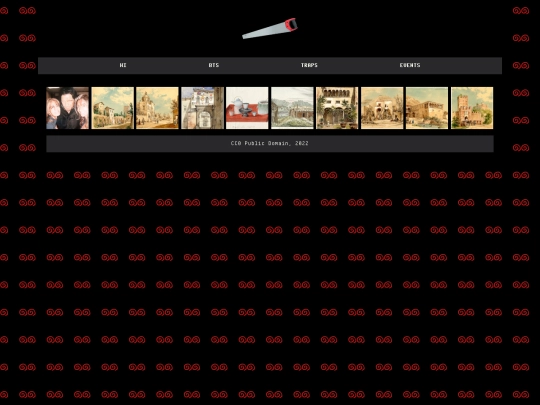Viewport: 540px width, 405px height.
Task: Open the domed church street painting thumbnail
Action: point(157,108)
